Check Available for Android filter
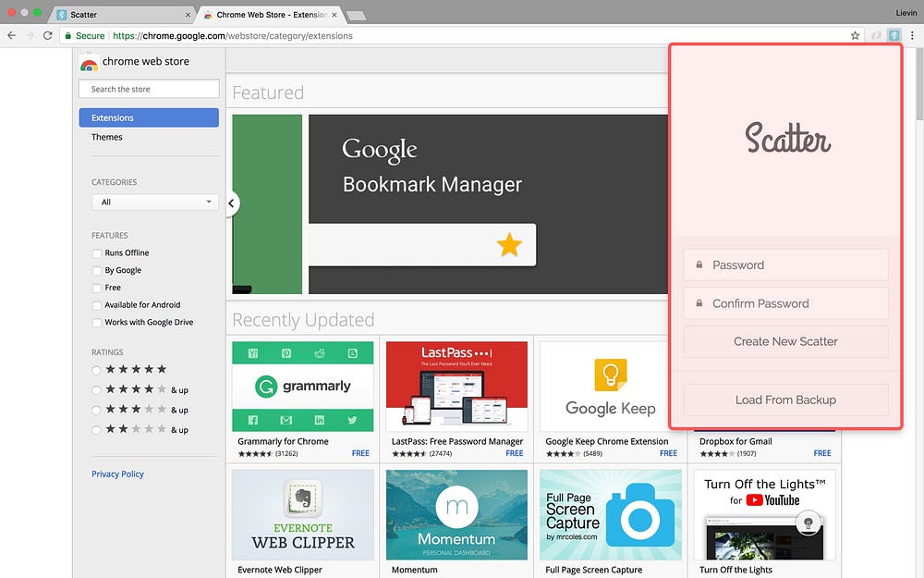The height and width of the screenshot is (578, 924). point(97,305)
